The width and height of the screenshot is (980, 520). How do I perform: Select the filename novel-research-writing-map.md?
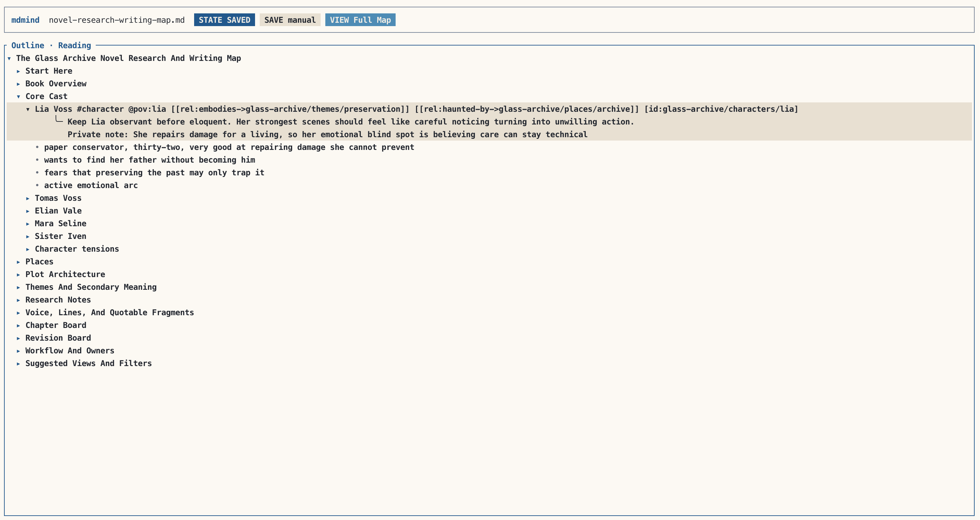coord(116,20)
